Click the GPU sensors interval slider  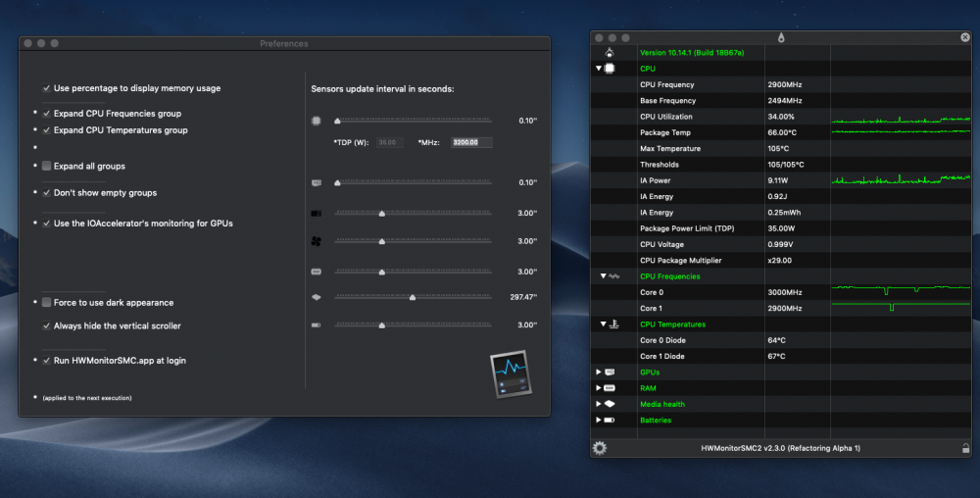[414, 183]
